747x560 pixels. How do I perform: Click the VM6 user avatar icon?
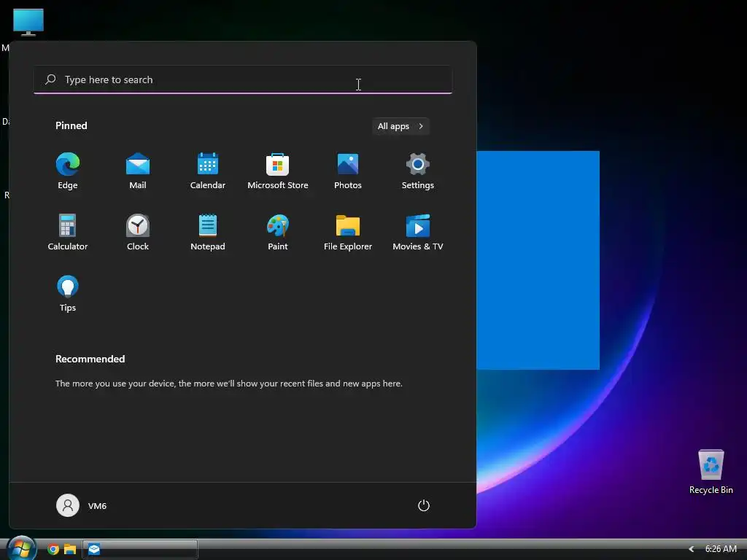click(x=68, y=505)
